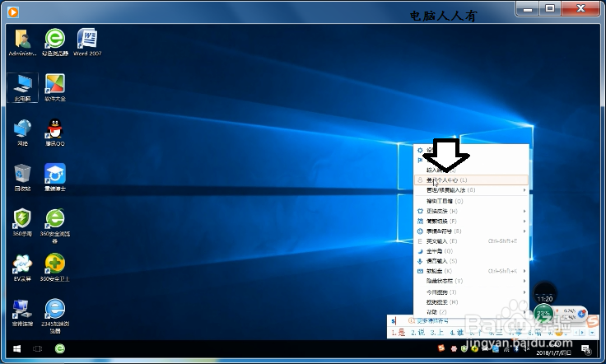The width and height of the screenshot is (606, 364).
Task: Expand the 管理/修复输入法 submenu arrow
Action: [x=524, y=190]
